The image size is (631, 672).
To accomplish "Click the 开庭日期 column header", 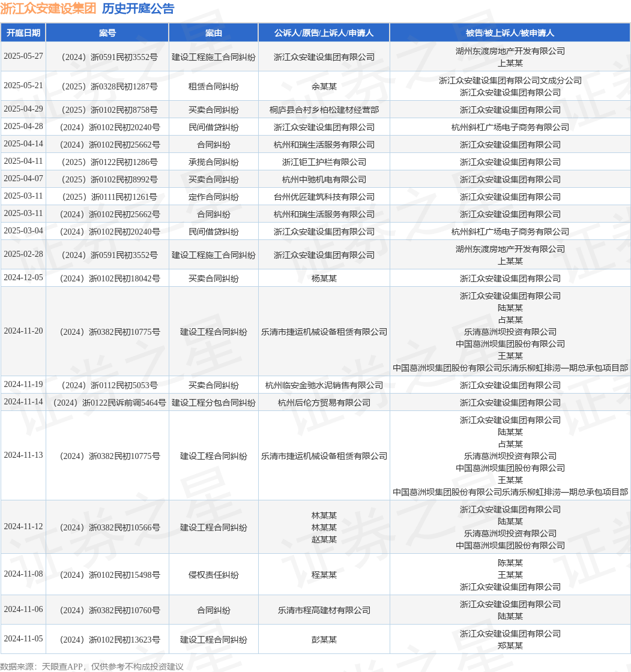I will pos(23,33).
